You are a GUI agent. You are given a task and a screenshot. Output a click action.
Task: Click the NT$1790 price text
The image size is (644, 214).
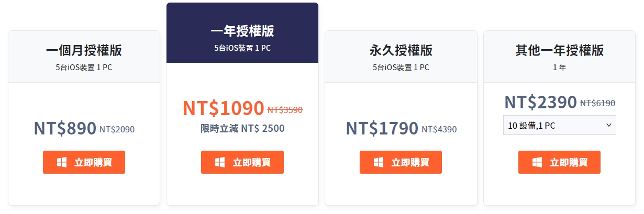382,128
